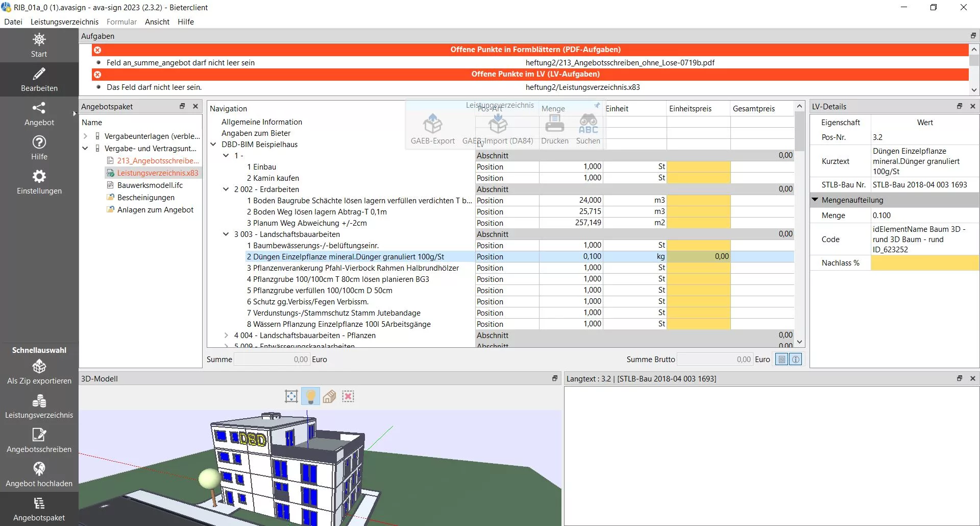This screenshot has width=980, height=526.
Task: Click task 'Das Feld darf nicht leer sein.'
Action: (154, 87)
